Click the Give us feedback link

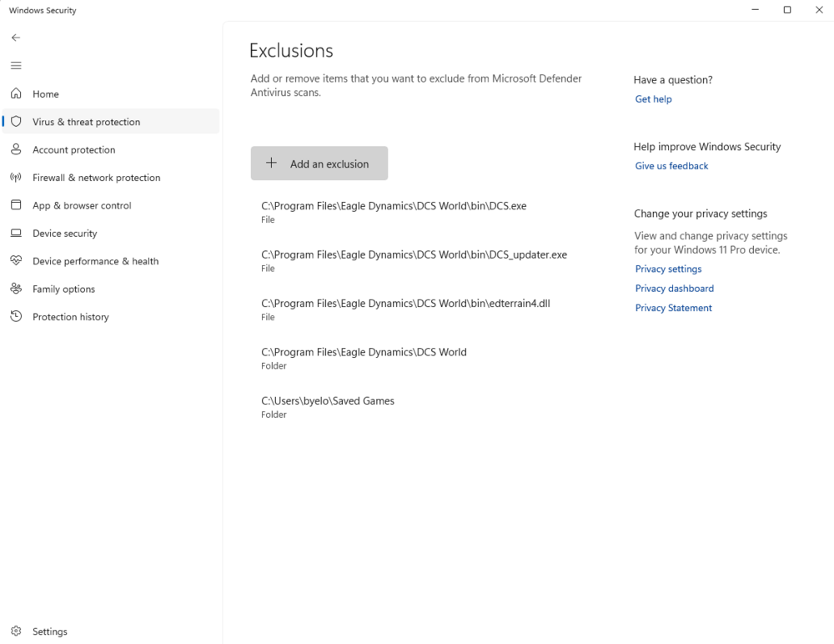(671, 166)
